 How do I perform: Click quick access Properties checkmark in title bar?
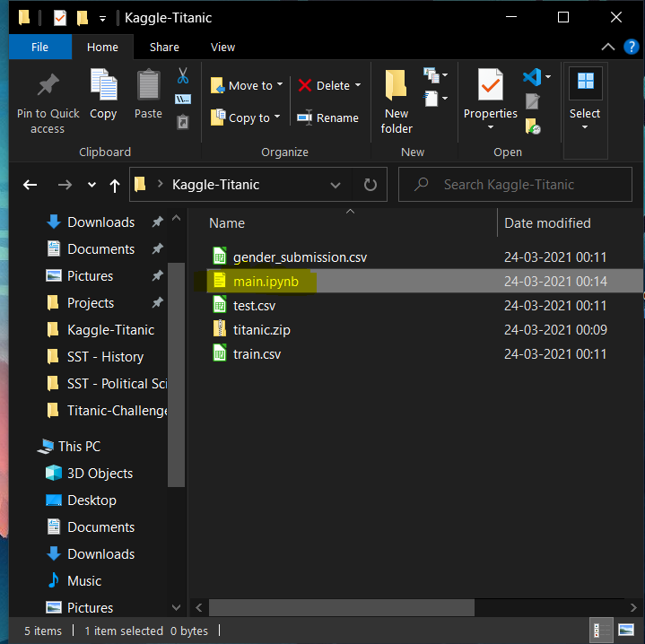click(x=59, y=18)
